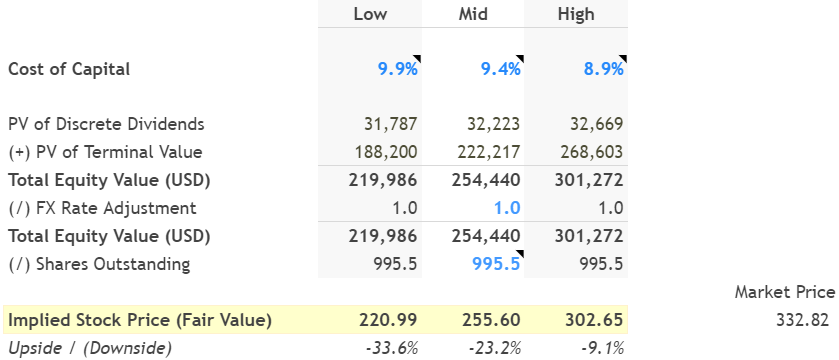
Task: Click the PV of Terminal Value label
Action: coord(105,152)
